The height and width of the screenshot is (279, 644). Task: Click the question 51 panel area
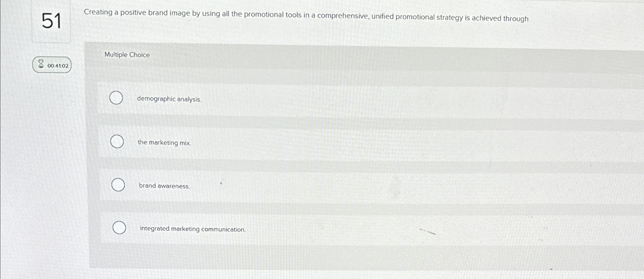pos(52,21)
